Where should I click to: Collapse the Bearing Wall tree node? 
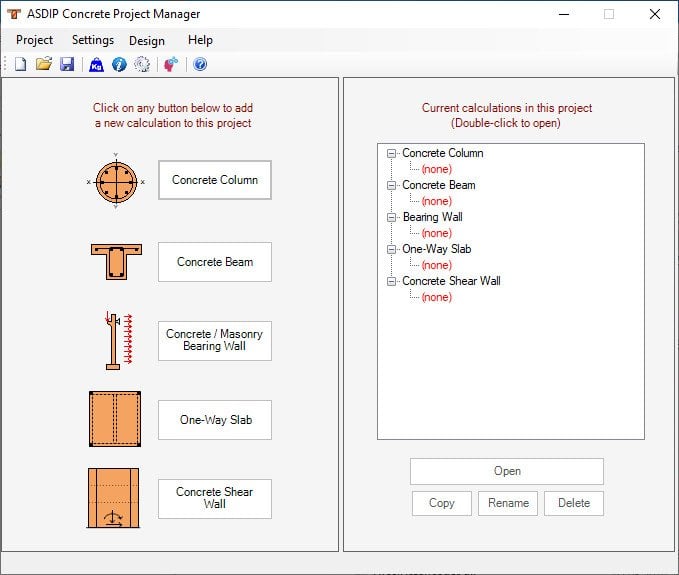(x=391, y=217)
